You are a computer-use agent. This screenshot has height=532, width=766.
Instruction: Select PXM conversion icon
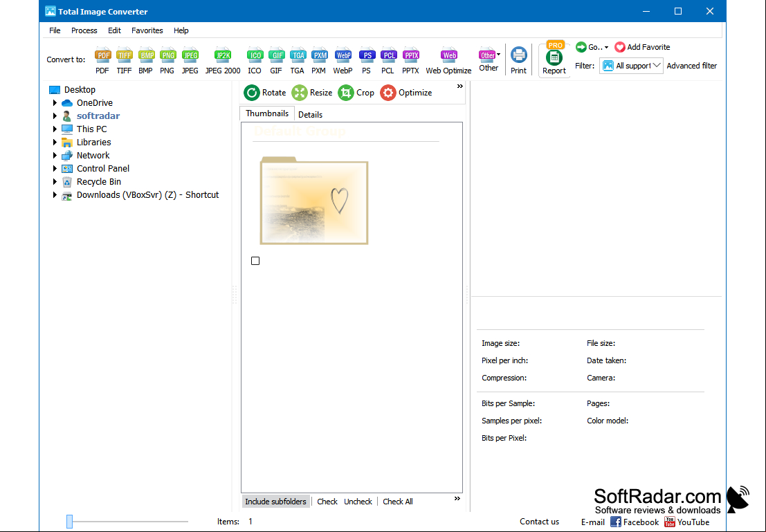click(x=319, y=60)
